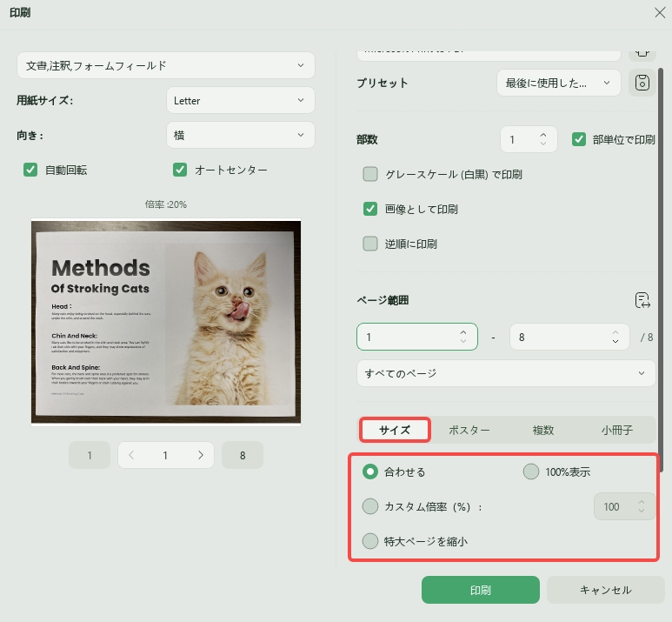Screen dimensions: 672x622
Task: Open the 文書,注釈,フォームフィールド dropdown
Action: click(166, 65)
